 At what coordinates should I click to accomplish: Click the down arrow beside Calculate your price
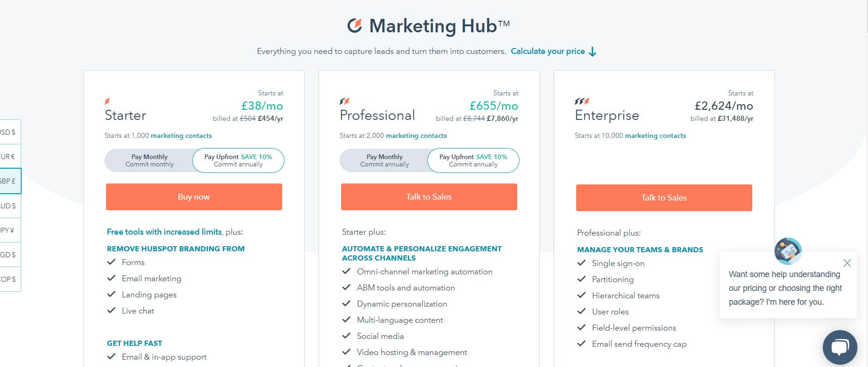click(x=593, y=52)
